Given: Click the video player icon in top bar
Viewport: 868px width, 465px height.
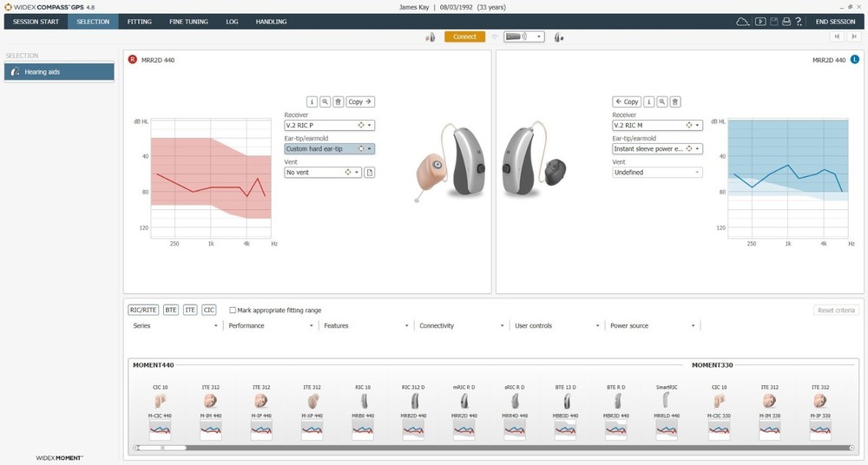Looking at the screenshot, I should tap(760, 22).
